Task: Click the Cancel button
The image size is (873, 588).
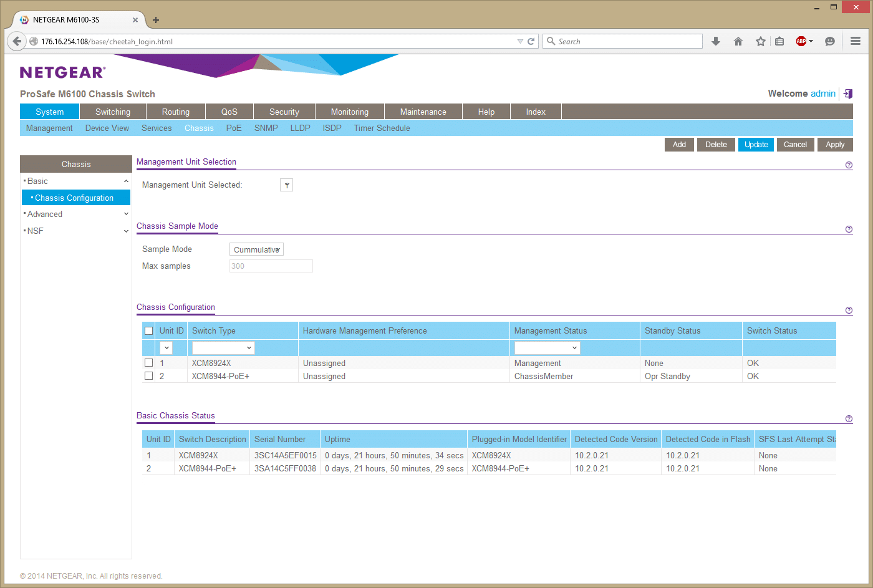Action: click(795, 145)
